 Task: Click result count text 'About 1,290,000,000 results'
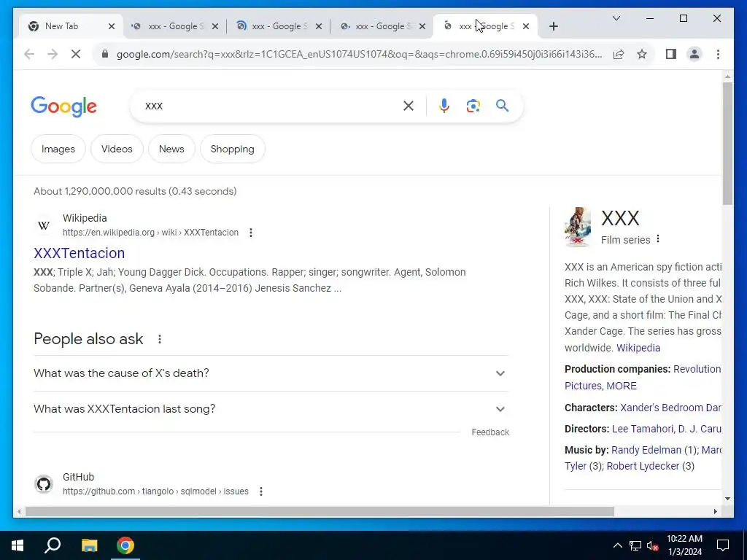click(x=99, y=192)
